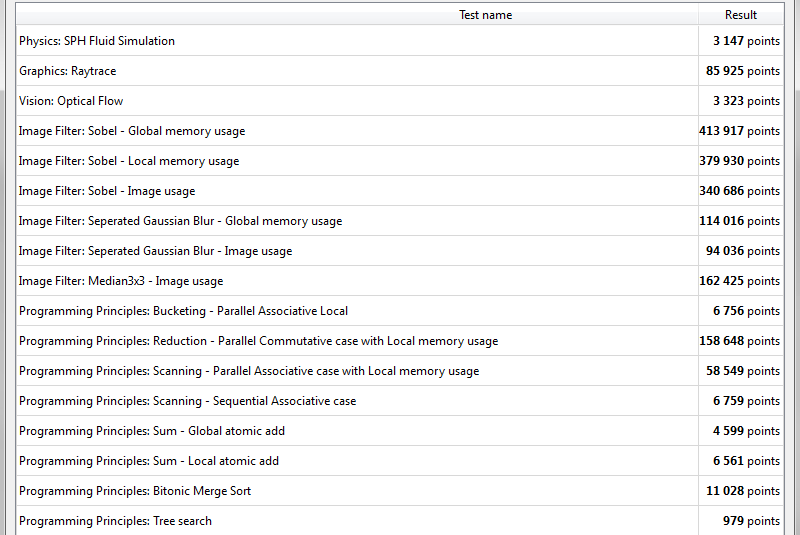Image resolution: width=800 pixels, height=535 pixels.
Task: Click Scanning - Parallel Associative case row
Action: (249, 371)
